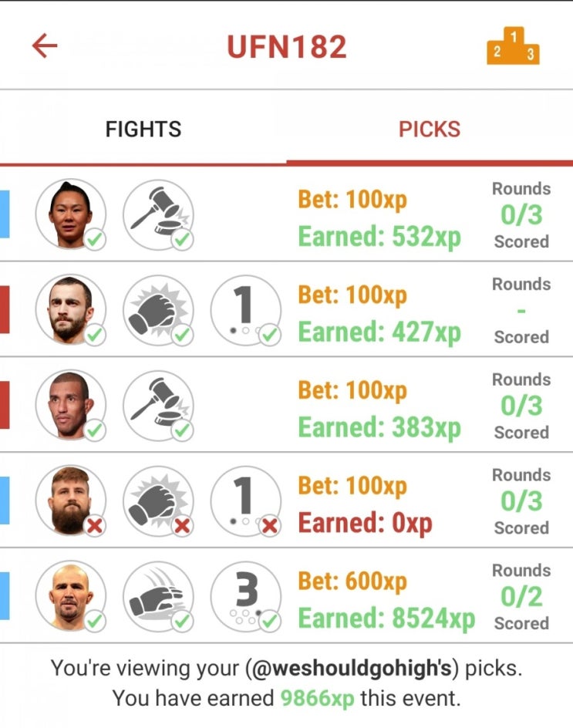573x728 pixels.
Task: Select the round 1 pick with red X
Action: click(x=246, y=501)
